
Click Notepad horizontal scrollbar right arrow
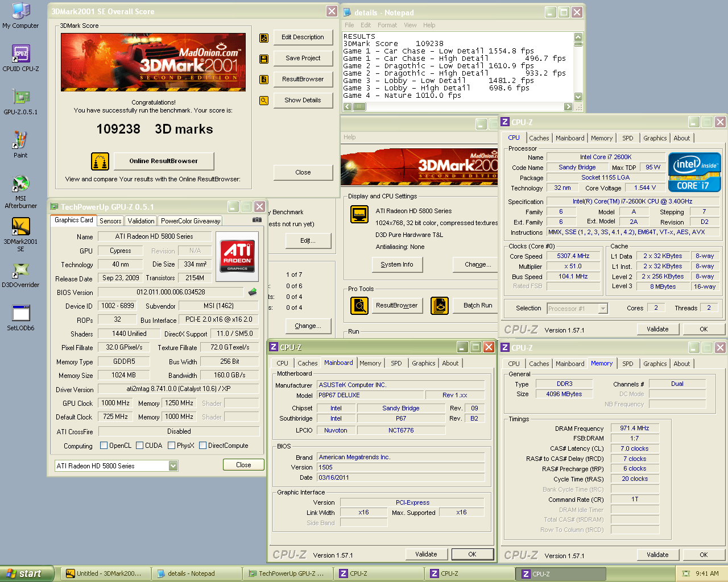point(568,107)
